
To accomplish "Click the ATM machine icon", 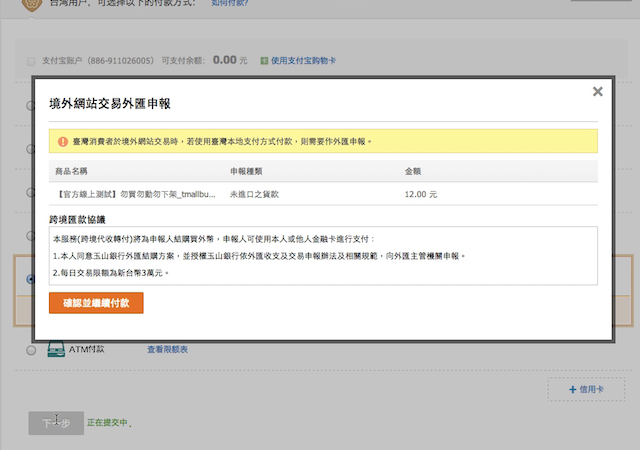I will [x=56, y=349].
